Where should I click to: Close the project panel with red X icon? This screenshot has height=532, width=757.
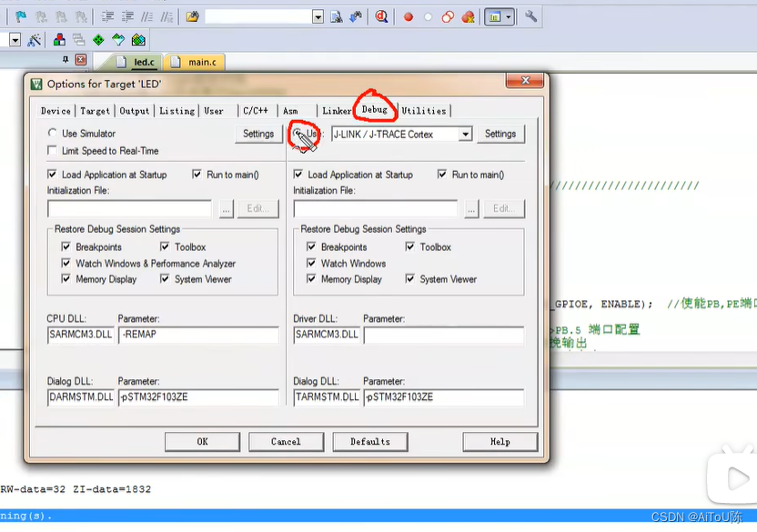[x=81, y=60]
